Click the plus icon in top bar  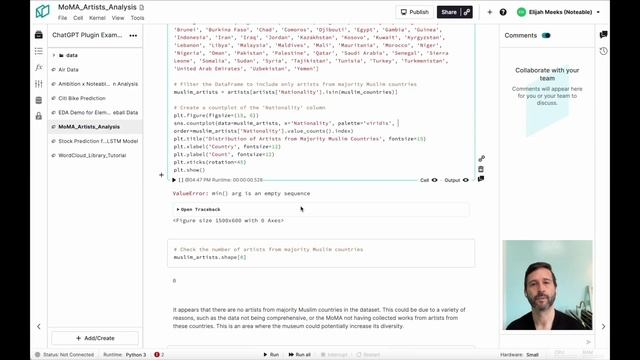tap(489, 12)
